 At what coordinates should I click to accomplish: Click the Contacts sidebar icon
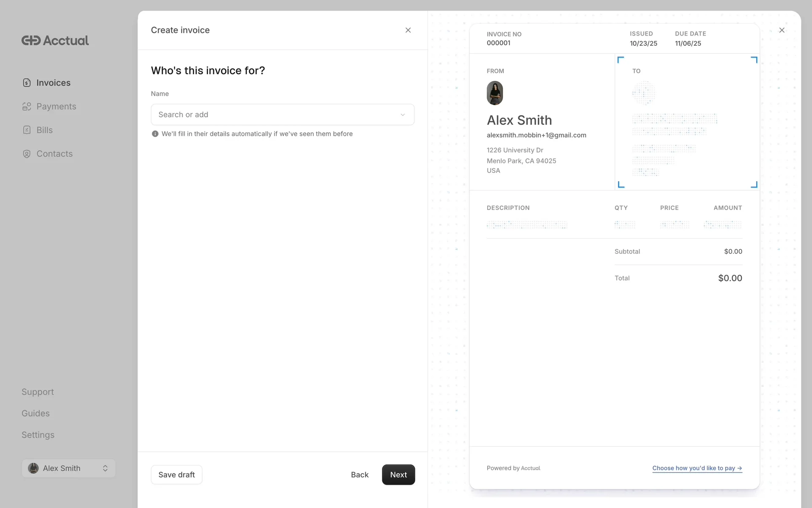(x=27, y=154)
